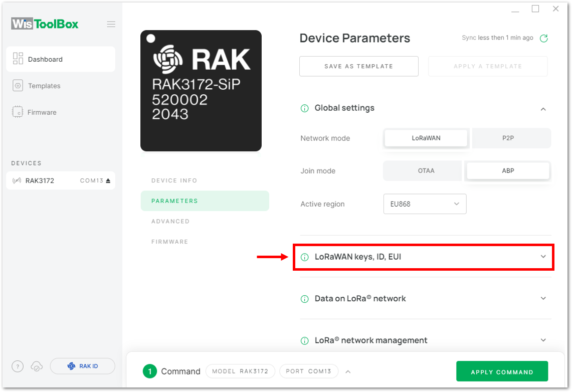
Task: Collapse the Global settings section
Action: (x=543, y=109)
